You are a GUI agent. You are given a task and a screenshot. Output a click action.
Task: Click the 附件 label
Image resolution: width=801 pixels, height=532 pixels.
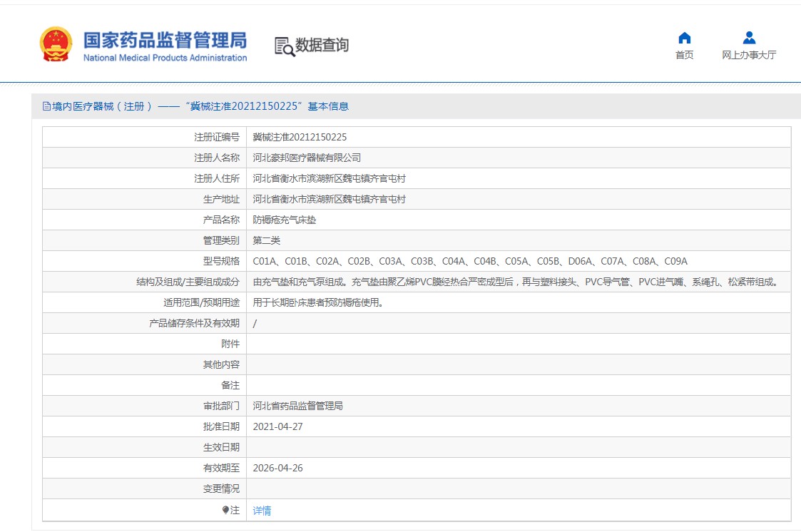coord(230,344)
